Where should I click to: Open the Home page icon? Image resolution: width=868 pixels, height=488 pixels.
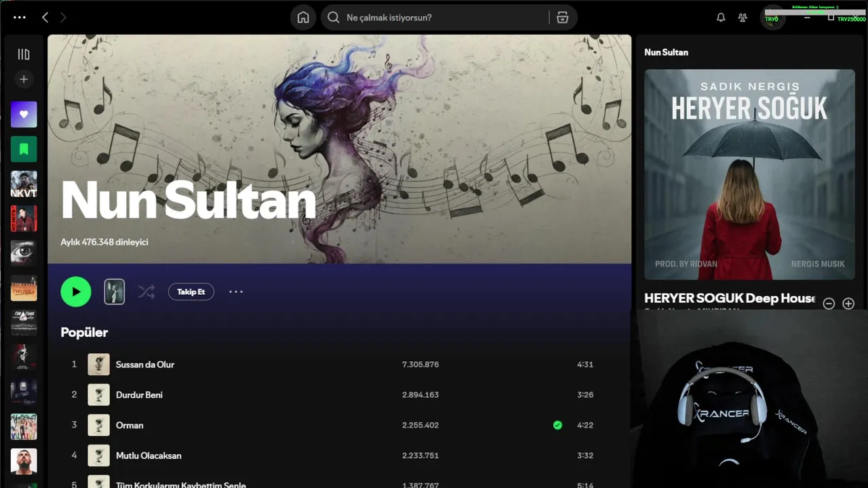click(x=303, y=18)
